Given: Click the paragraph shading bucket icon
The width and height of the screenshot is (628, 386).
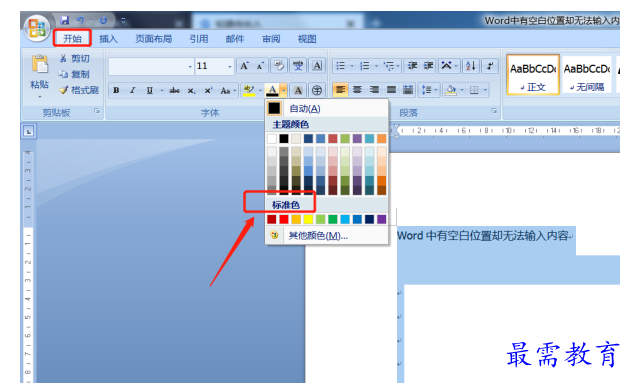Looking at the screenshot, I should (x=451, y=90).
